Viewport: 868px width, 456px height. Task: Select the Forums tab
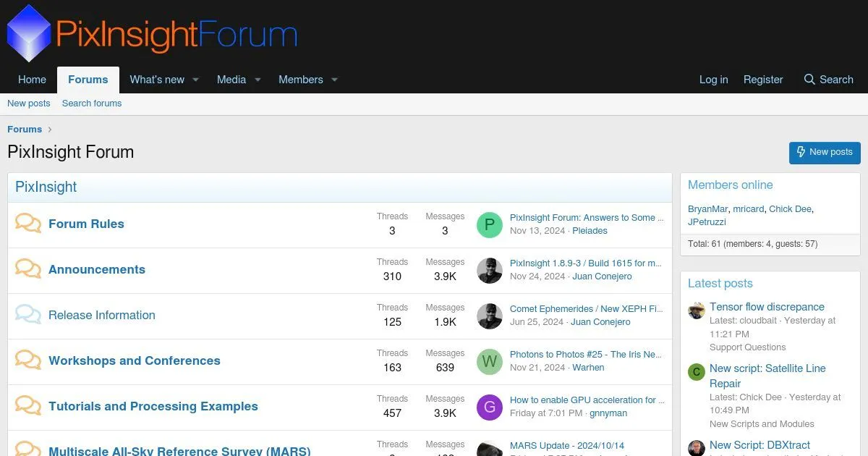click(88, 80)
